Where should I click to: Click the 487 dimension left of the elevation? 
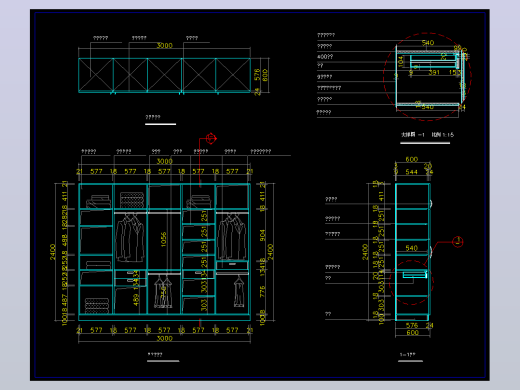[65, 300]
